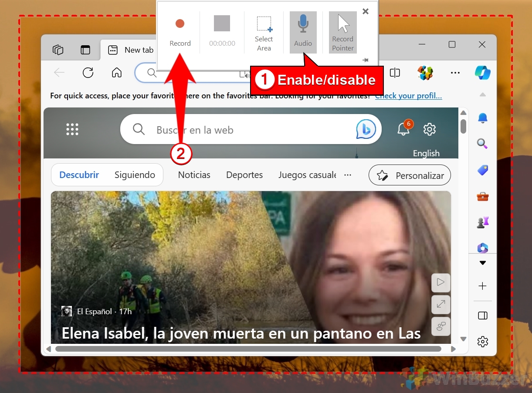Viewport: 532px width, 393px height.
Task: Open the Copilot sidebar icon
Action: coord(483,73)
